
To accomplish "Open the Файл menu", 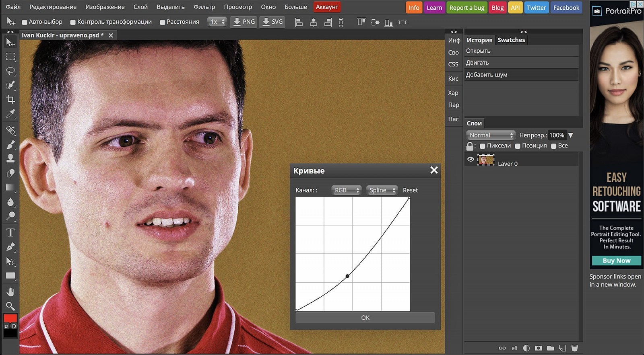I will 13,7.
